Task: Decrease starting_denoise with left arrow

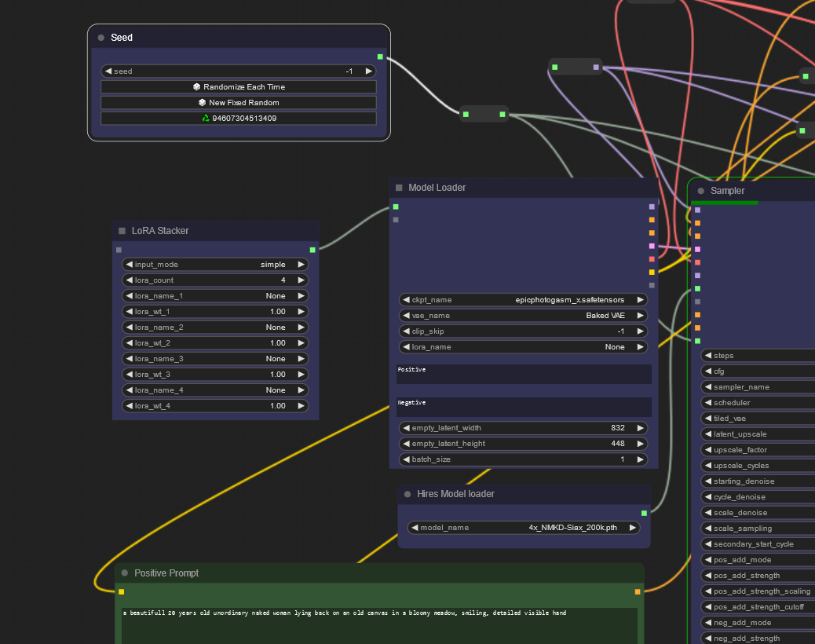Action: 708,481
